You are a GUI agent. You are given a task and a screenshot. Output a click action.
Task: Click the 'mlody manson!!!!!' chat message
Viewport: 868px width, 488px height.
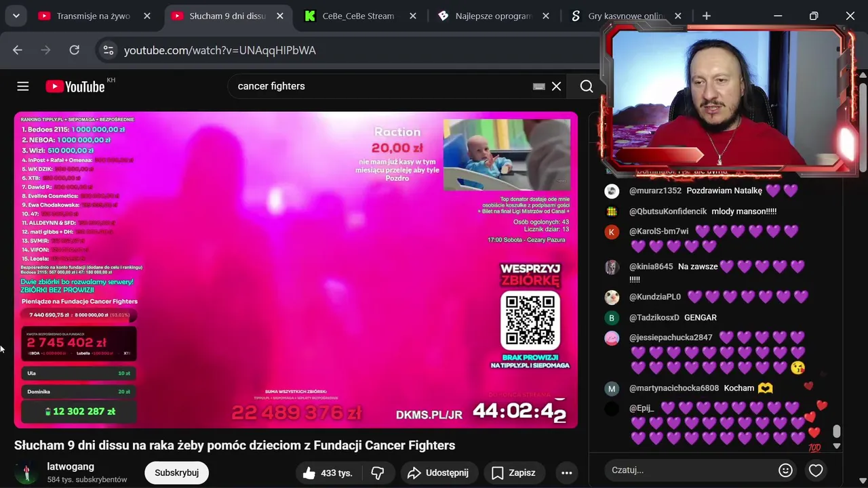click(x=744, y=211)
